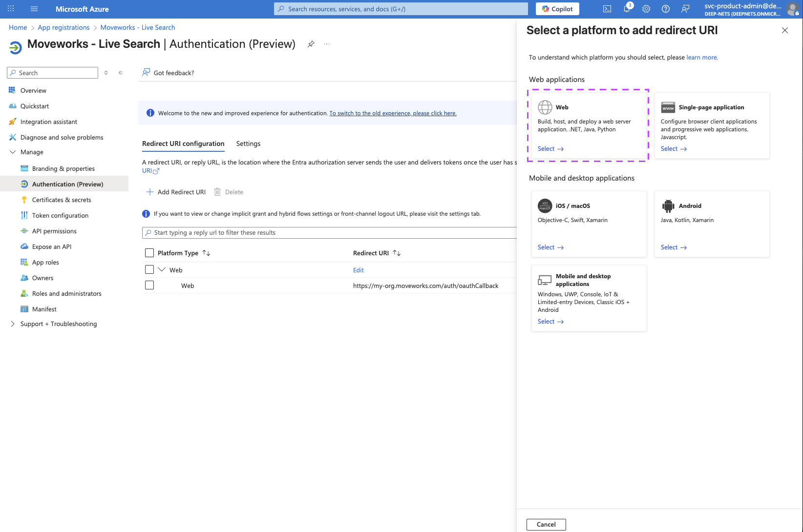Click the info icon in the welcome banner
Screen dimensions: 803x532
coord(150,113)
